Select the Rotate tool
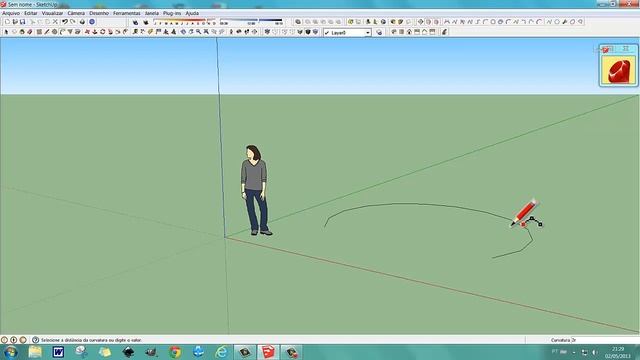 pos(102,32)
